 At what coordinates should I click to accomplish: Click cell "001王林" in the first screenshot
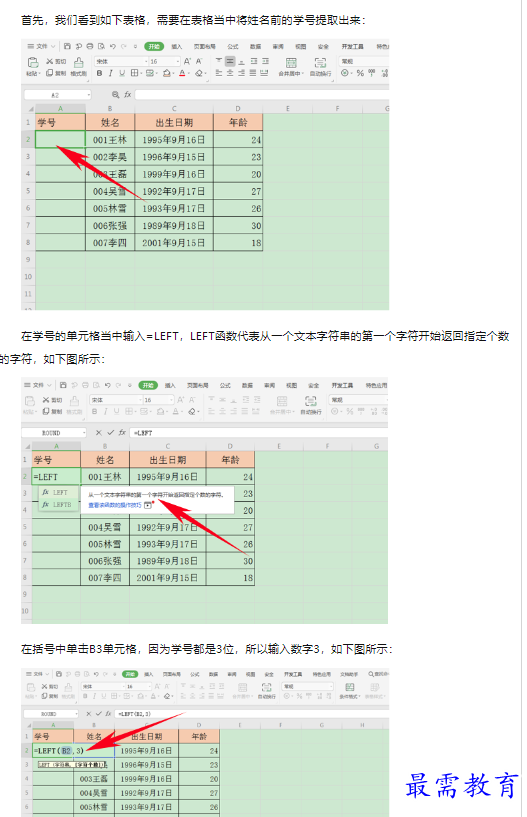(110, 140)
